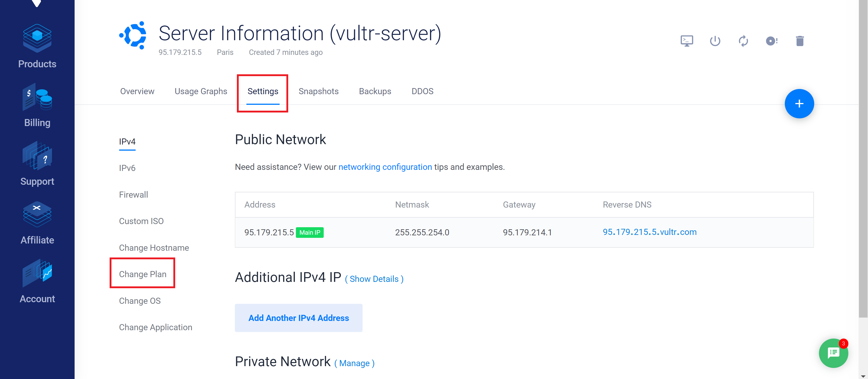Click the Netmask column header

tap(412, 205)
